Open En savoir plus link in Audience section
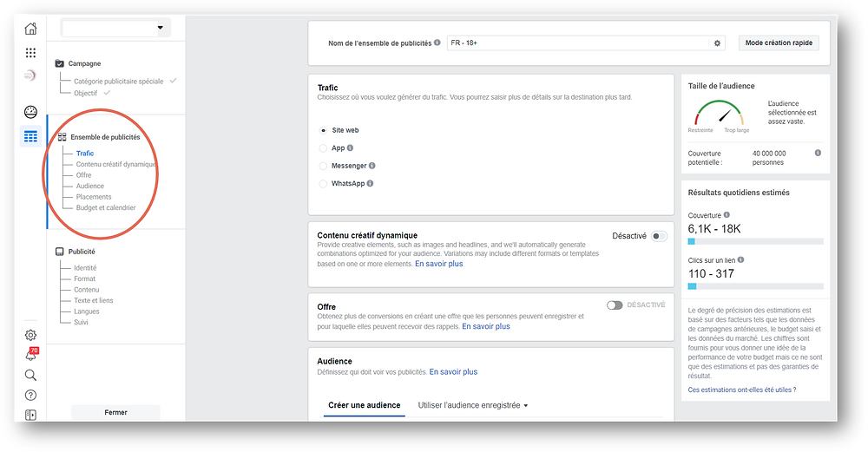The image size is (868, 452). click(x=453, y=372)
